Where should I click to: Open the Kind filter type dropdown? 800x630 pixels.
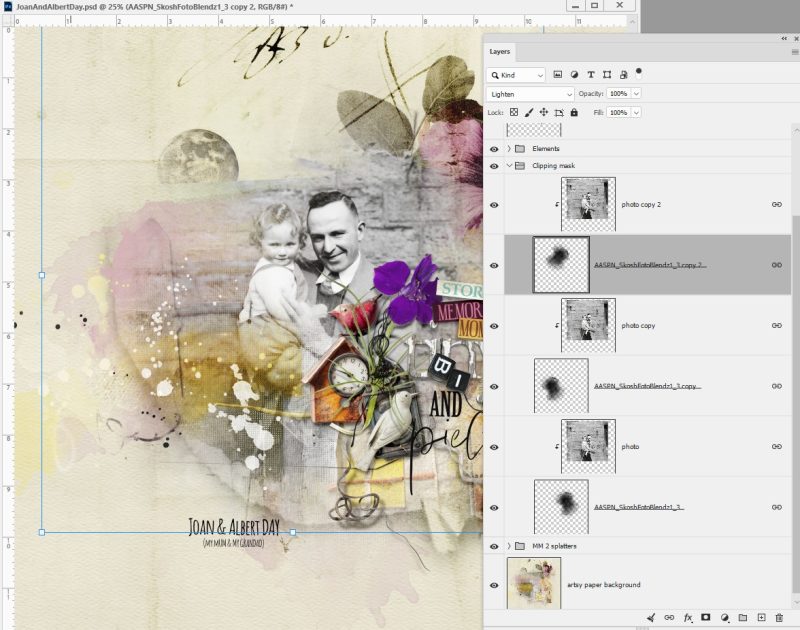pos(516,75)
